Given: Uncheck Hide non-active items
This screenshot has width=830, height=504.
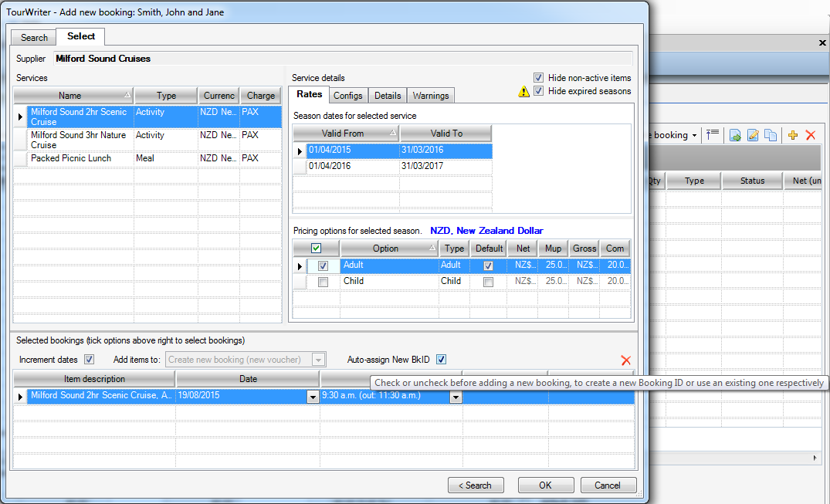Looking at the screenshot, I should click(x=538, y=78).
